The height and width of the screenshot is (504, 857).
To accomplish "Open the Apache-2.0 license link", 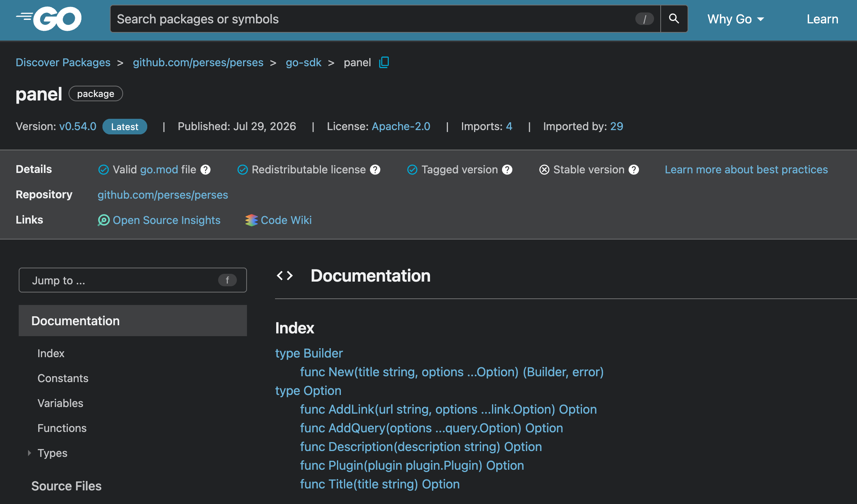I will (401, 126).
